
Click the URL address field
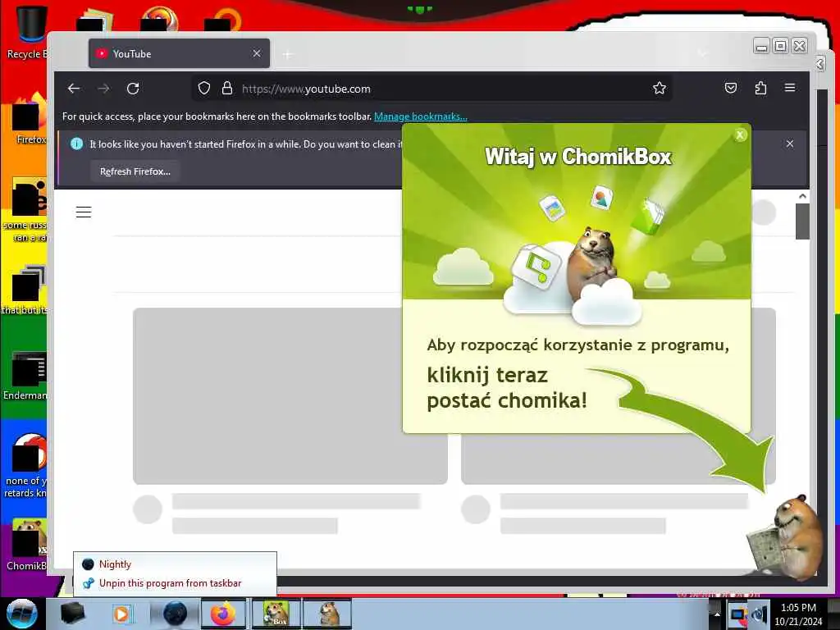(x=432, y=89)
